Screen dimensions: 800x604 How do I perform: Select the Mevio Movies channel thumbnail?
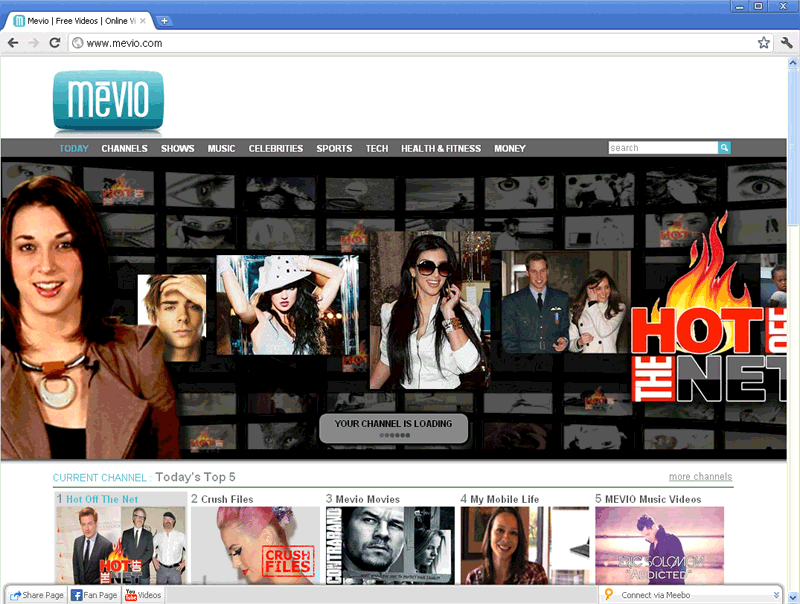click(390, 545)
